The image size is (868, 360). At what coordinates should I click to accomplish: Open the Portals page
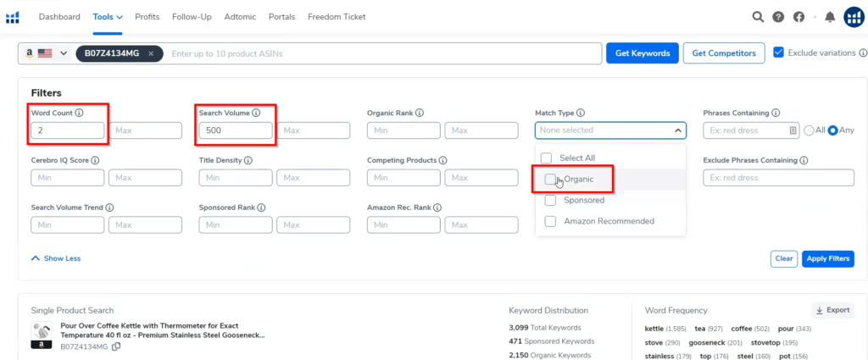tap(281, 17)
